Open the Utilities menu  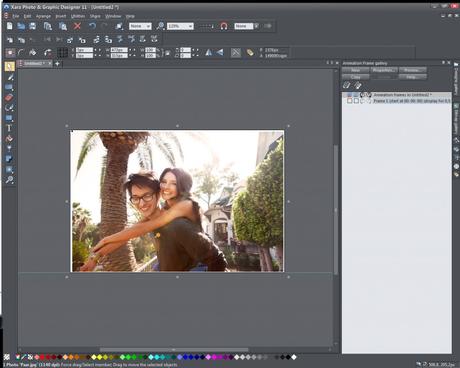(78, 16)
